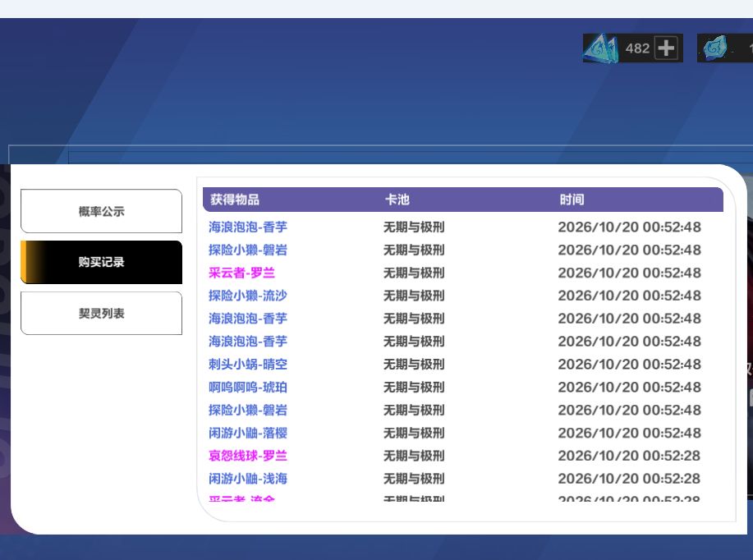Click item 啊呜啊呜-琥珀
Viewport: 753px width, 560px height.
(x=248, y=387)
